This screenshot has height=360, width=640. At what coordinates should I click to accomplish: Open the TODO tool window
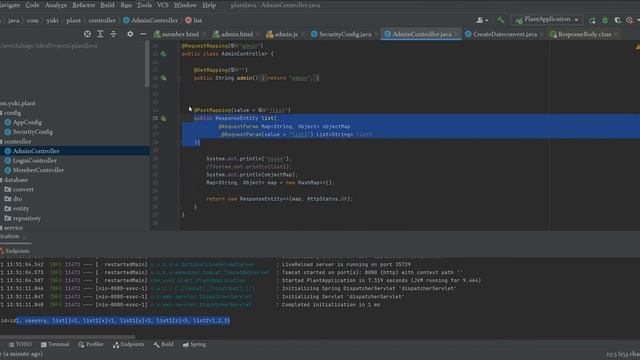[20, 344]
